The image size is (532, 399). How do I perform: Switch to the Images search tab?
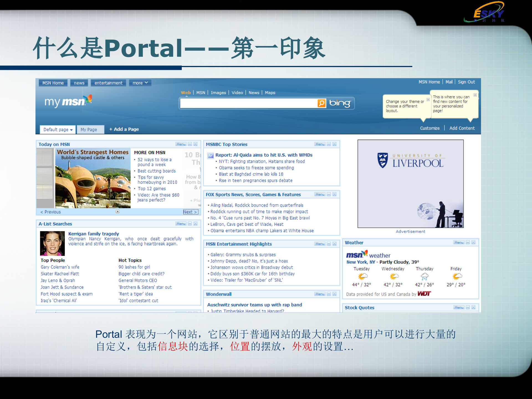click(218, 93)
